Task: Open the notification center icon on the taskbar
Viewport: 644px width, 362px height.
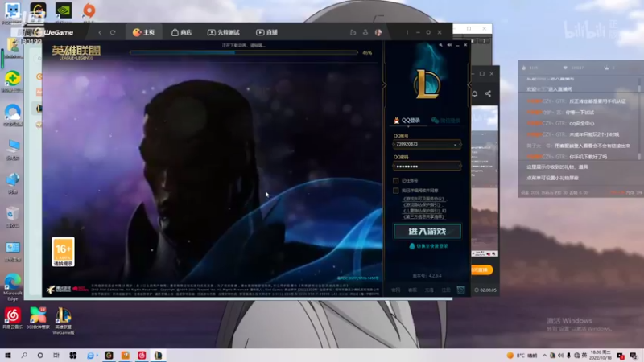Action: pyautogui.click(x=634, y=356)
